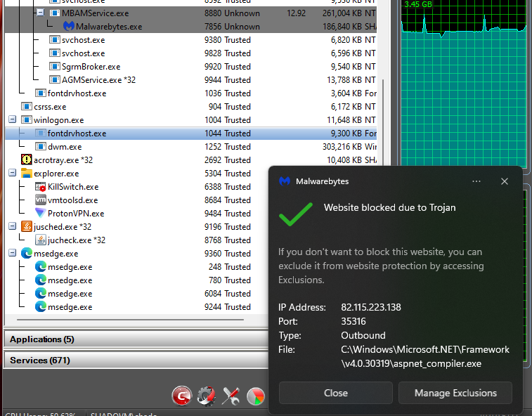
Task: Expand the Services (671) section
Action: (x=136, y=360)
